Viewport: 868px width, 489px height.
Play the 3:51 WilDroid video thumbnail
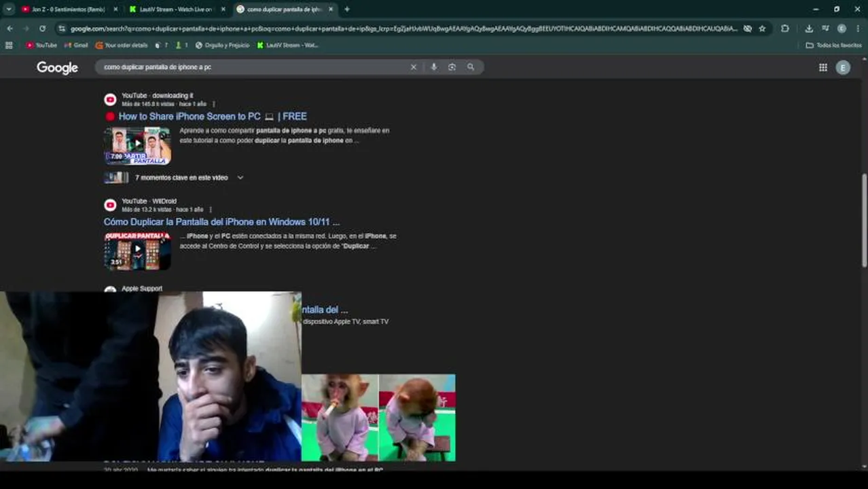(x=137, y=251)
